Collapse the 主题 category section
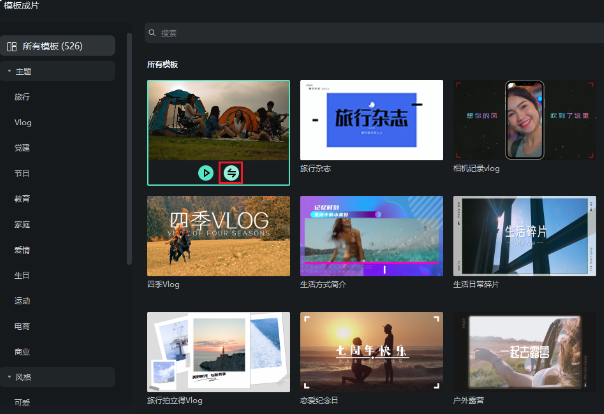 (9, 72)
